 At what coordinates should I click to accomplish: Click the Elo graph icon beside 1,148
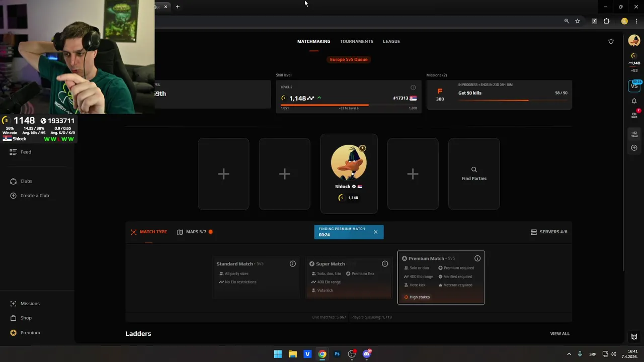pyautogui.click(x=311, y=98)
